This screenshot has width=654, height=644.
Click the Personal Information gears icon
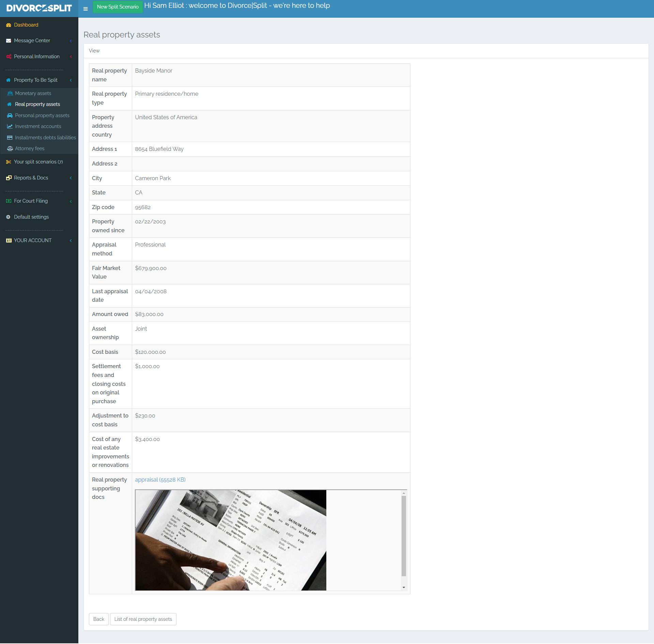9,57
